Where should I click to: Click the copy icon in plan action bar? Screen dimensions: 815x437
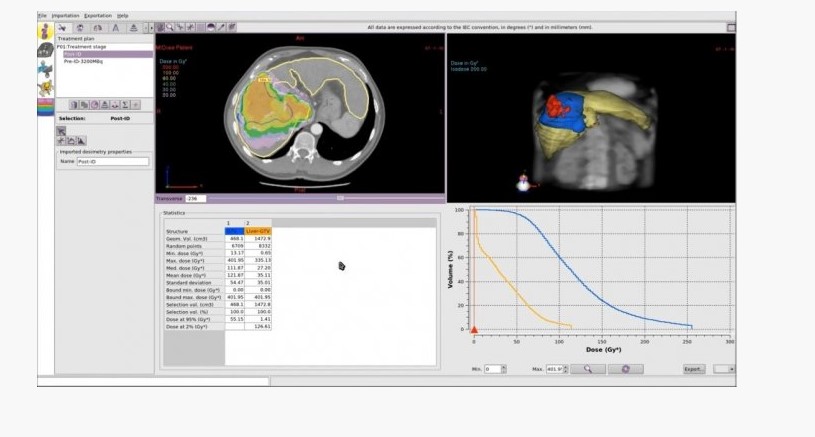point(84,105)
